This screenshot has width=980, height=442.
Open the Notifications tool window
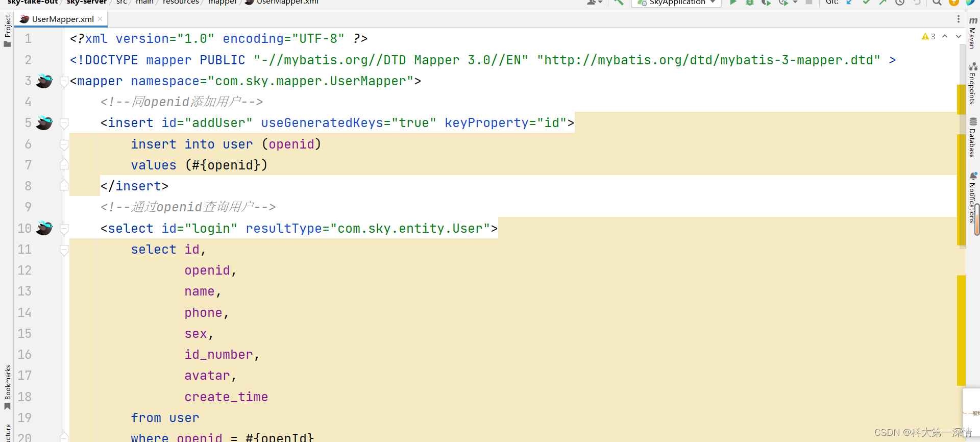click(x=973, y=198)
